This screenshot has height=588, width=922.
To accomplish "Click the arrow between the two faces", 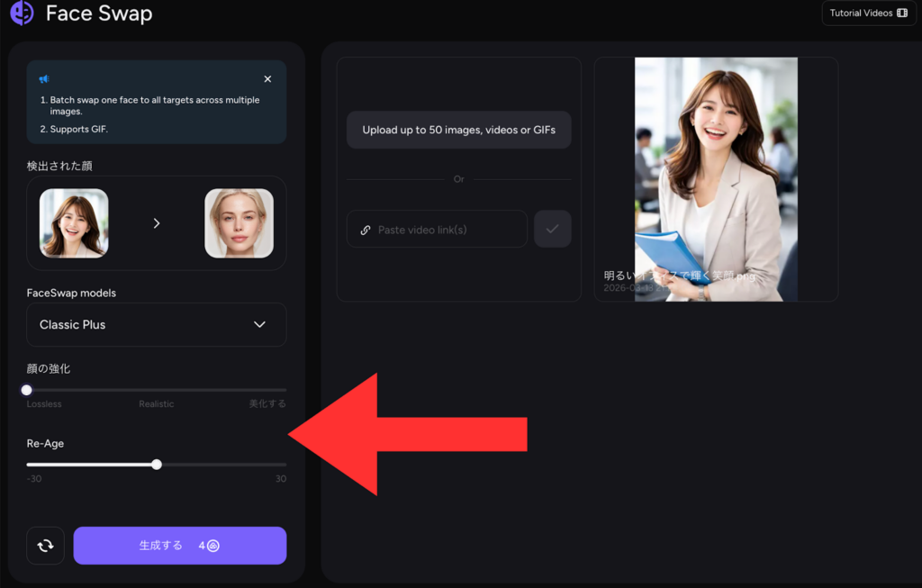I will click(157, 223).
